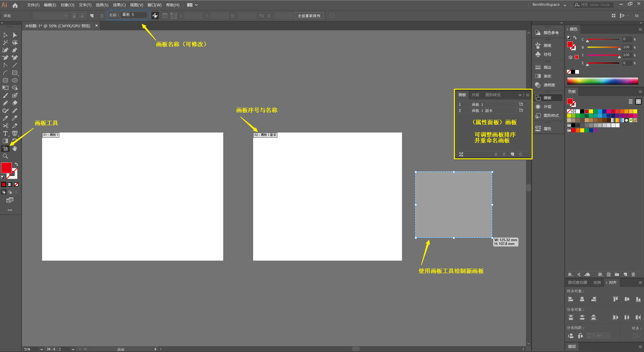Select the Ellipse tool
644x352 pixels.
(x=15, y=80)
